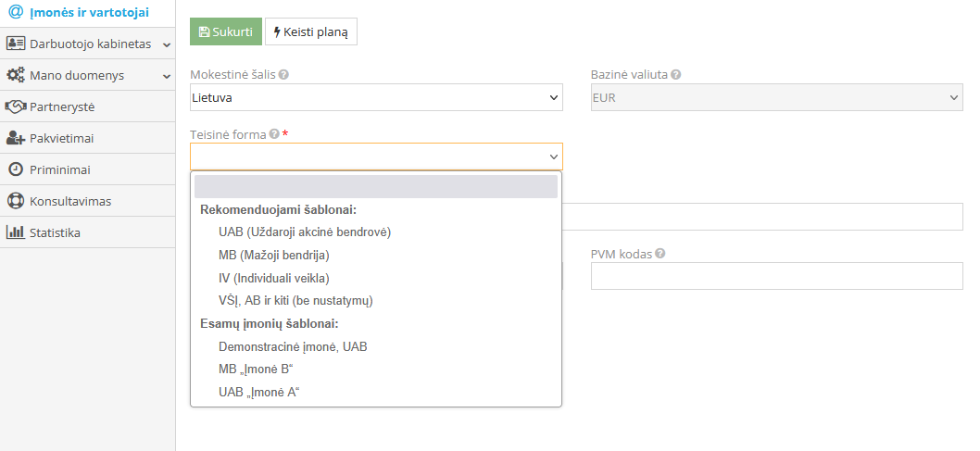Click help icon next to Mokestinė šalis
Viewport: 980px width, 451px height.
[x=283, y=75]
